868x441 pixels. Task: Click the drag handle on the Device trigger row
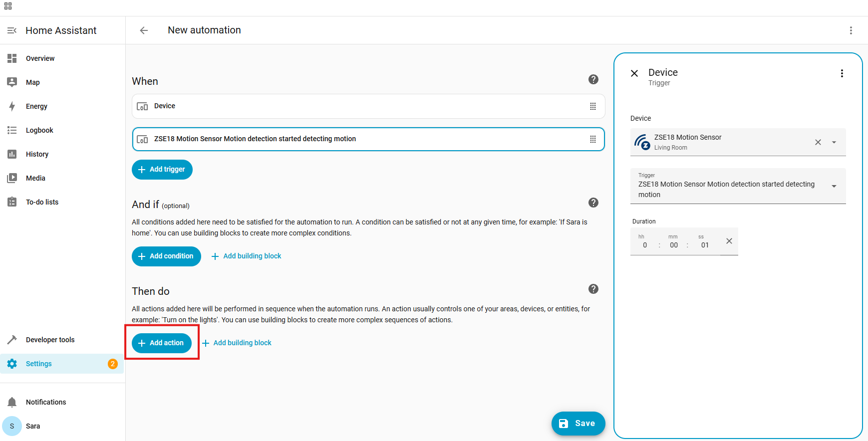(x=592, y=106)
